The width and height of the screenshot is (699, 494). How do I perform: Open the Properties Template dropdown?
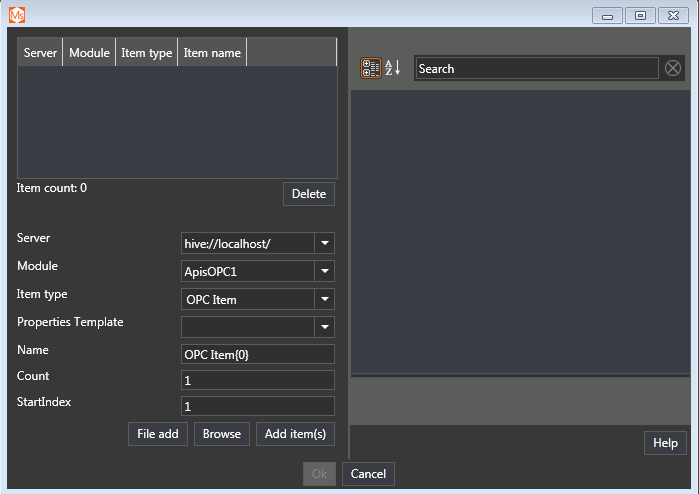[x=324, y=327]
